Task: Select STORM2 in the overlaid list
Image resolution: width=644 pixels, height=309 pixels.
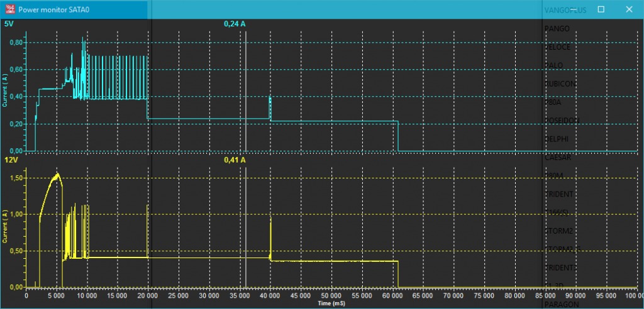Action: (x=558, y=231)
